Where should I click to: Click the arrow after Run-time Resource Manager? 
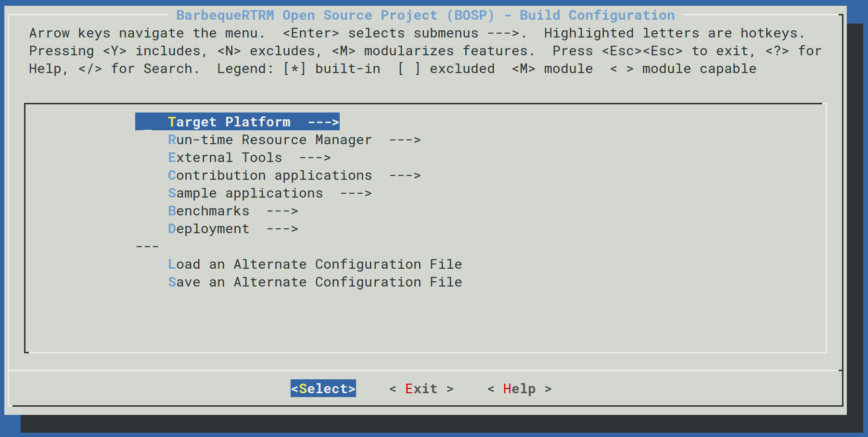pyautogui.click(x=405, y=140)
